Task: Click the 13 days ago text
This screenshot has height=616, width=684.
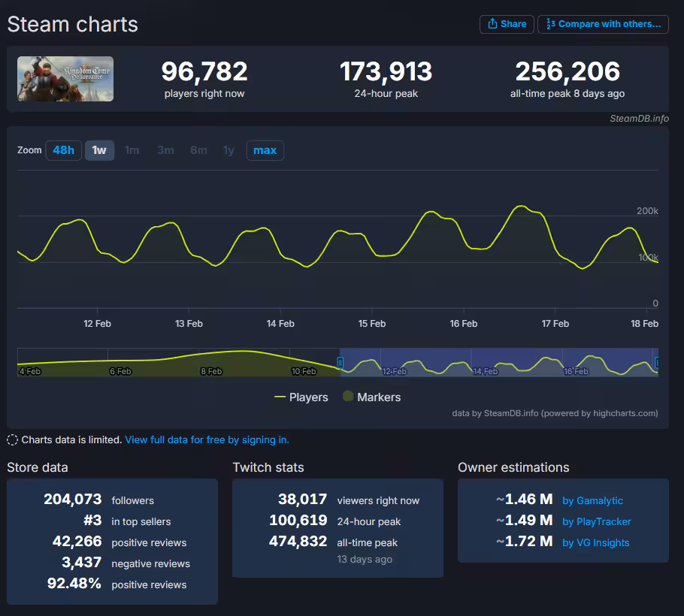Action: 365,560
